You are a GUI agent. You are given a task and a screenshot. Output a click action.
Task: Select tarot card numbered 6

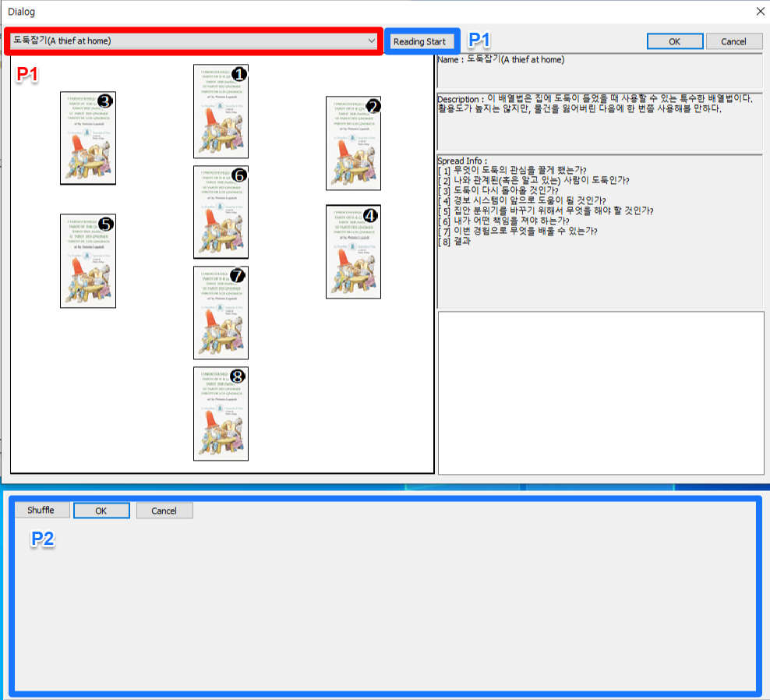coord(221,212)
